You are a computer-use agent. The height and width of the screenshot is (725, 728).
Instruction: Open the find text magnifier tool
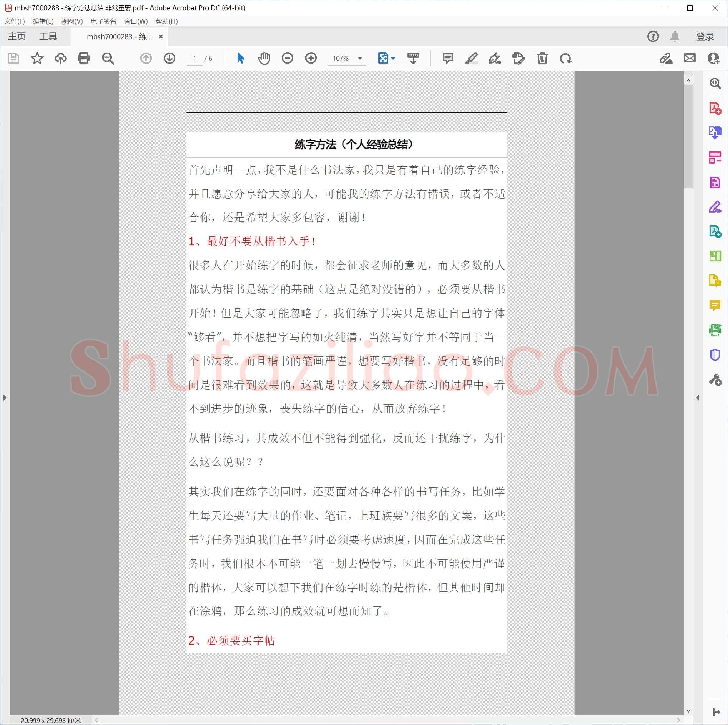[x=108, y=59]
